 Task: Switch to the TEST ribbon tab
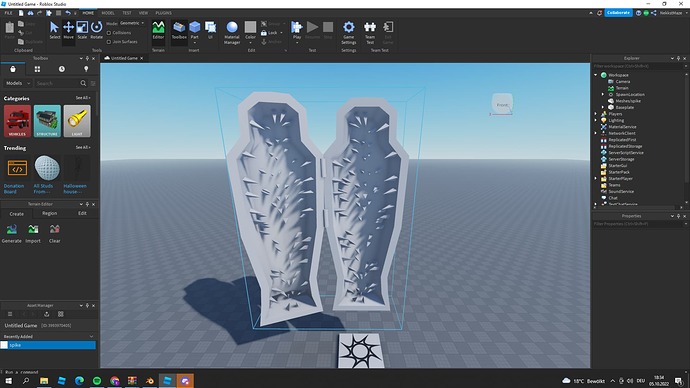click(127, 13)
